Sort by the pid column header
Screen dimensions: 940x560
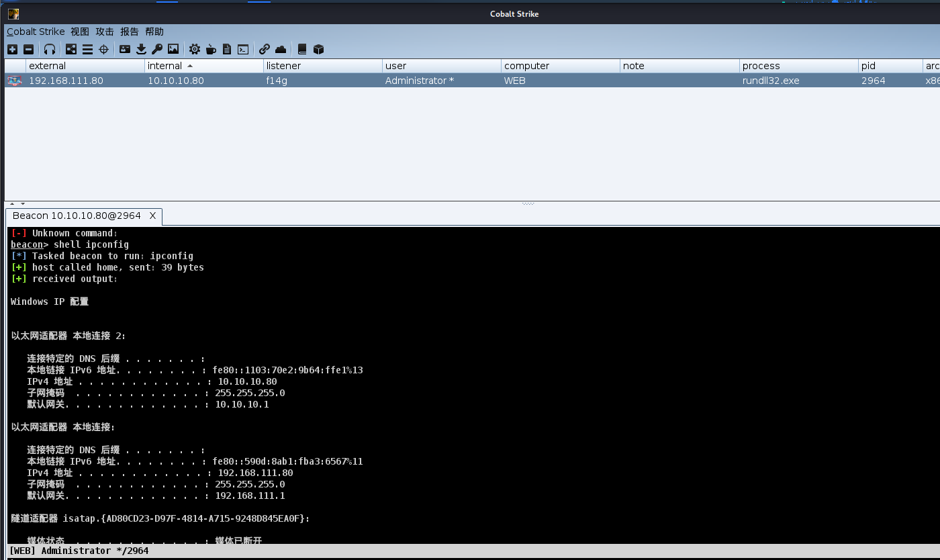[x=890, y=66]
